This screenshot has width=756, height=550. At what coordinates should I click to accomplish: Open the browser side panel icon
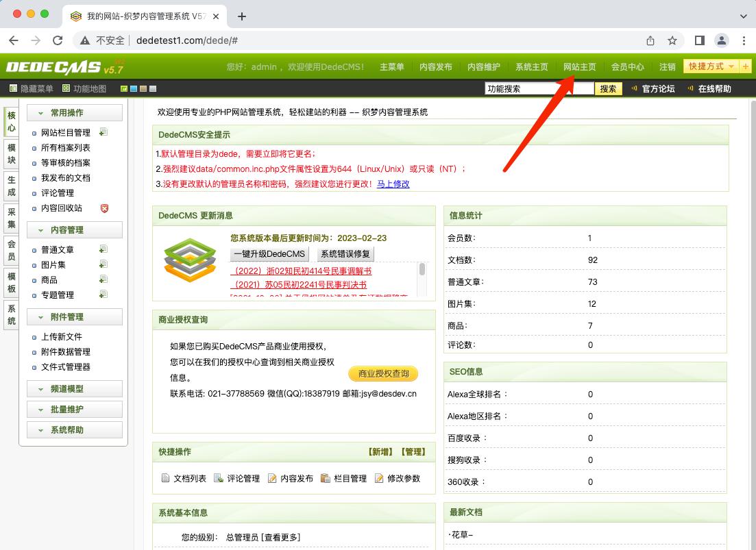(700, 40)
